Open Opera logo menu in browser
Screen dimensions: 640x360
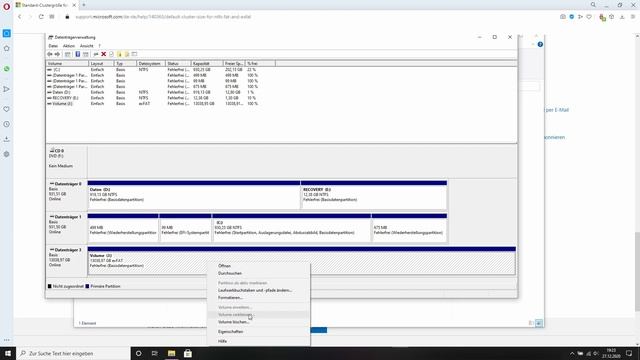[x=7, y=6]
